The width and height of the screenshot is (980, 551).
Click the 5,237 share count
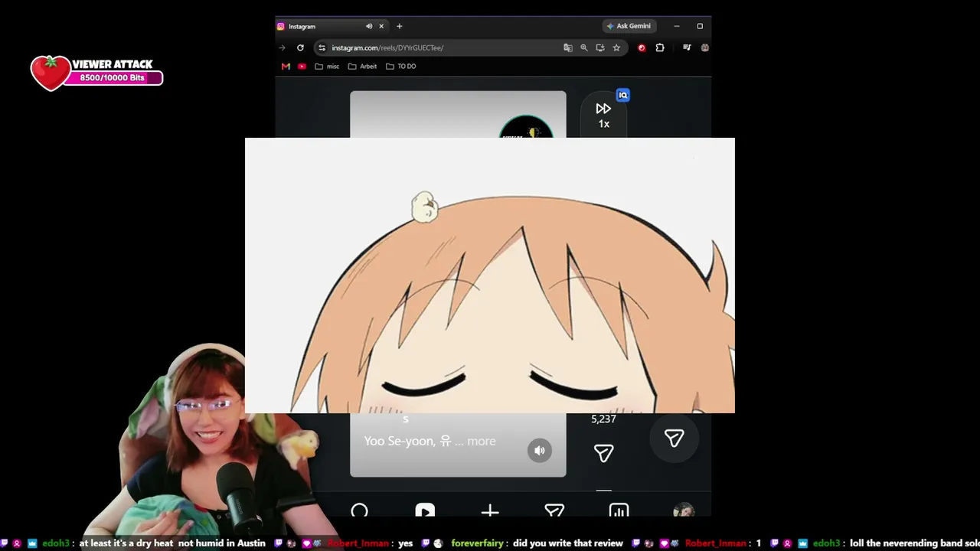pos(603,419)
